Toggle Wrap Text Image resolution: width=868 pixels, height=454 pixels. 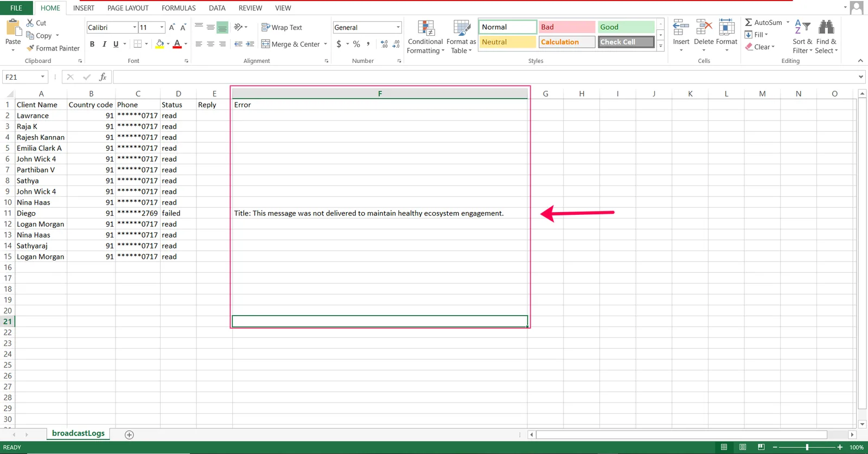[x=282, y=27]
